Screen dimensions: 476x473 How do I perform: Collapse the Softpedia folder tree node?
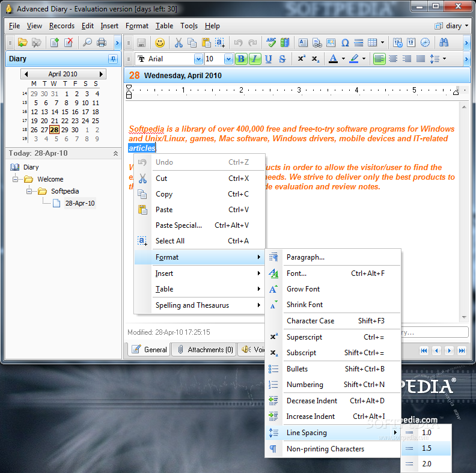(29, 191)
